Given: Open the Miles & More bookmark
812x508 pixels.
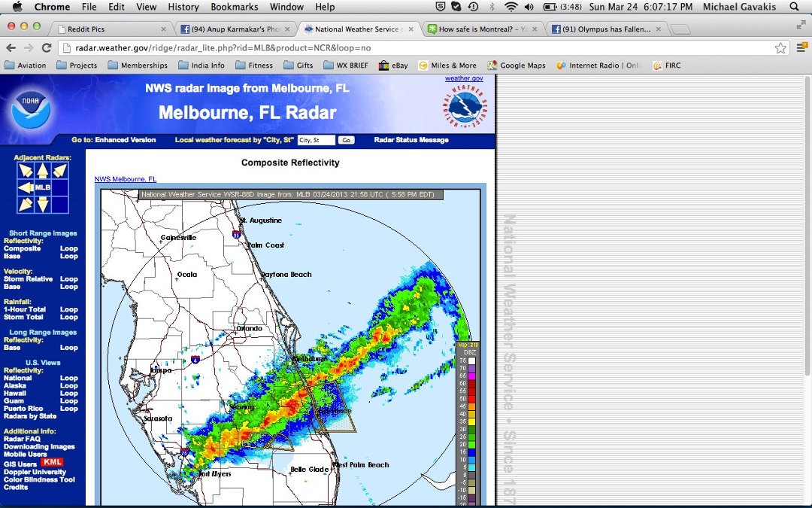Looking at the screenshot, I should (447, 65).
